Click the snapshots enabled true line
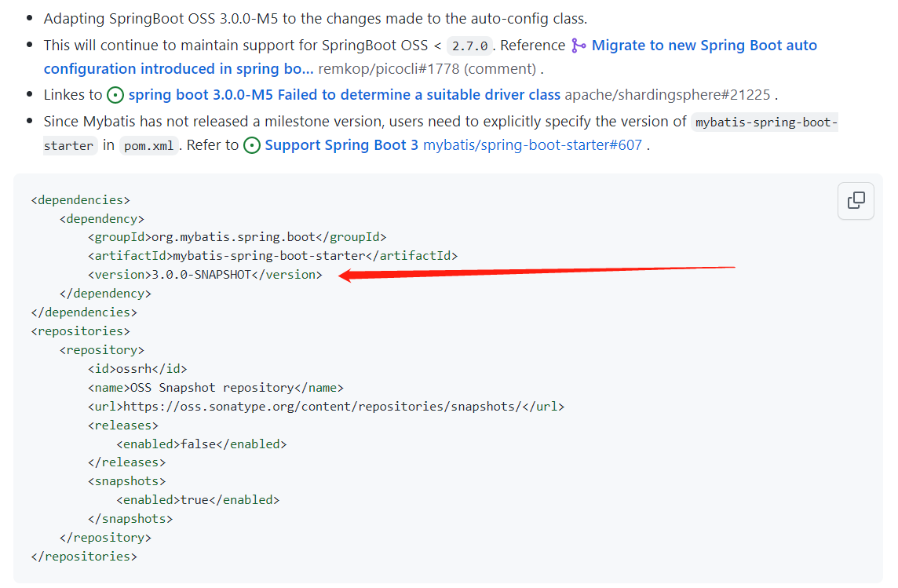This screenshot has height=588, width=898. pos(198,499)
